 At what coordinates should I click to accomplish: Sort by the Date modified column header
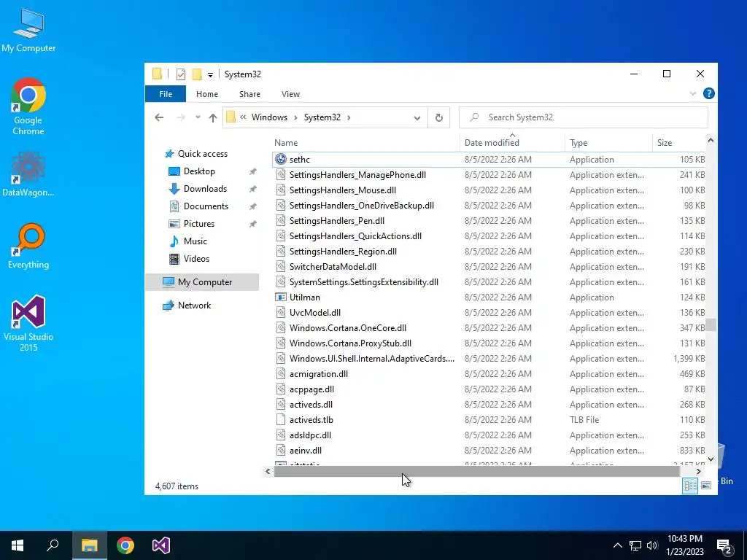[x=512, y=143]
